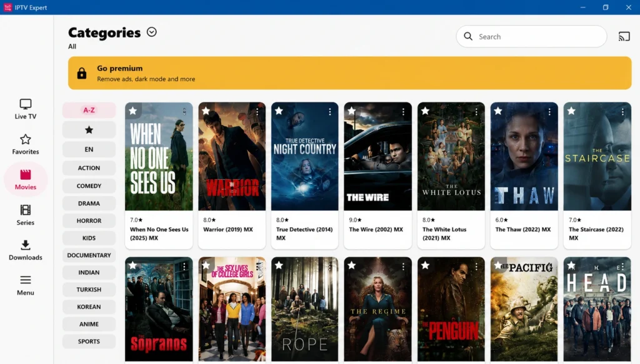Select the EN category
Screen dimensions: 640x364
pos(89,149)
